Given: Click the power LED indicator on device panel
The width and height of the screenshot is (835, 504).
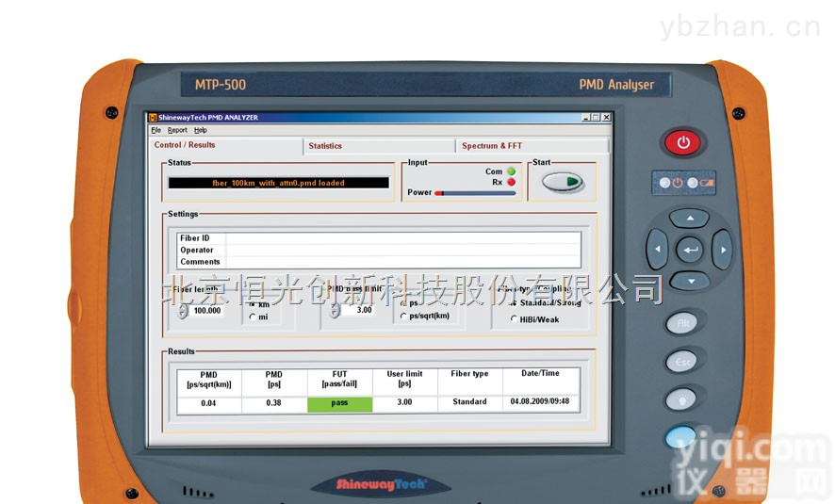Looking at the screenshot, I should 664,183.
